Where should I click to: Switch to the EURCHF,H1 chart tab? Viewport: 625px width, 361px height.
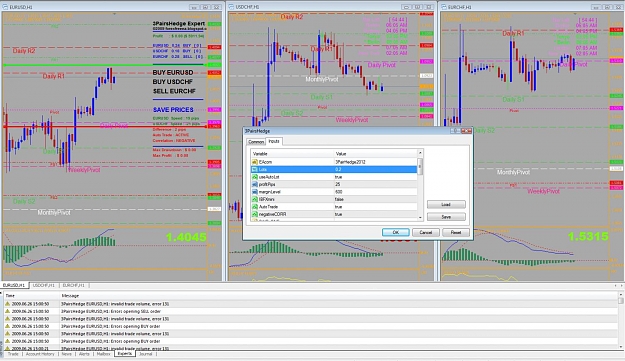coord(73,285)
